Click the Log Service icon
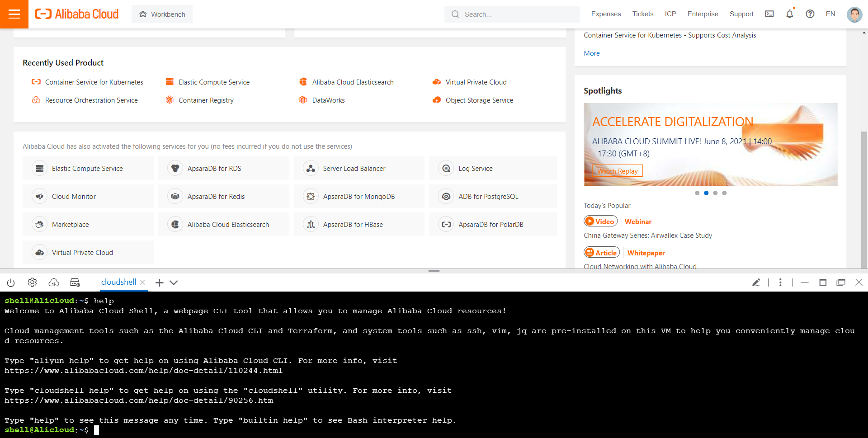 click(446, 169)
